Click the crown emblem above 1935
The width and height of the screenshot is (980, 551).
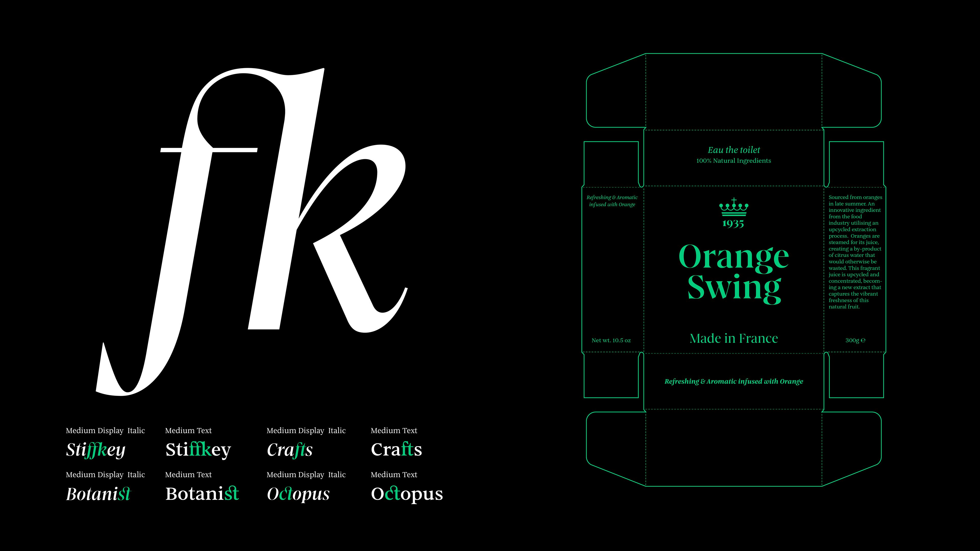coord(733,207)
